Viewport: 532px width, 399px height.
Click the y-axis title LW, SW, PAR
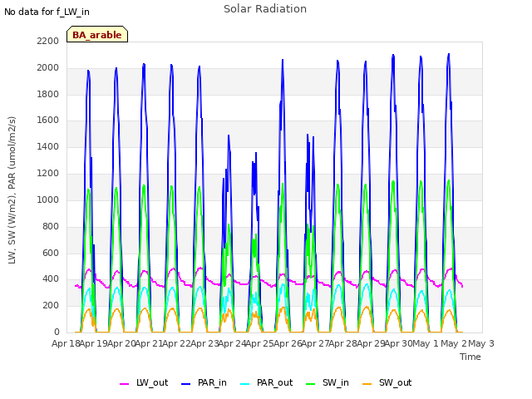point(12,190)
